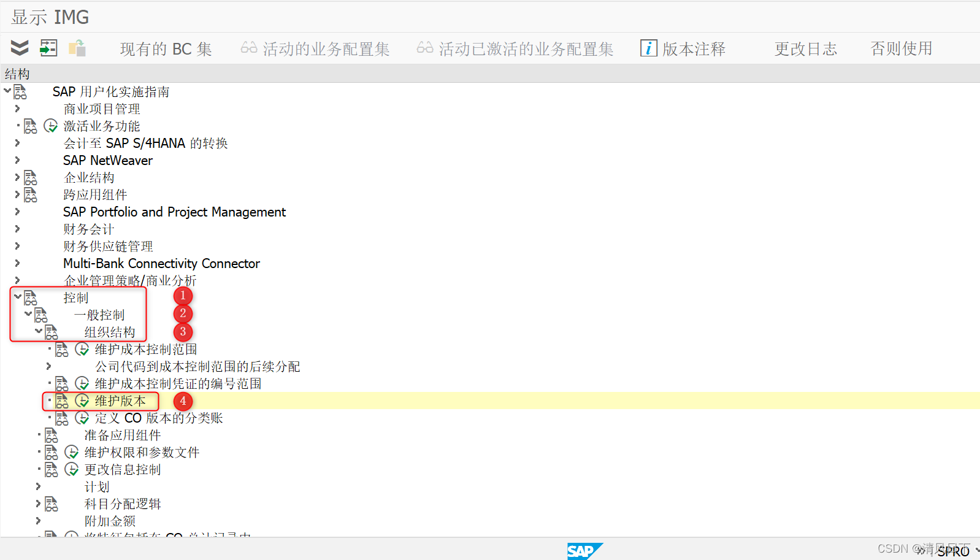Execute activity icon for 定义 CO 版本的分类账
Screen dimensions: 980x560
click(82, 418)
